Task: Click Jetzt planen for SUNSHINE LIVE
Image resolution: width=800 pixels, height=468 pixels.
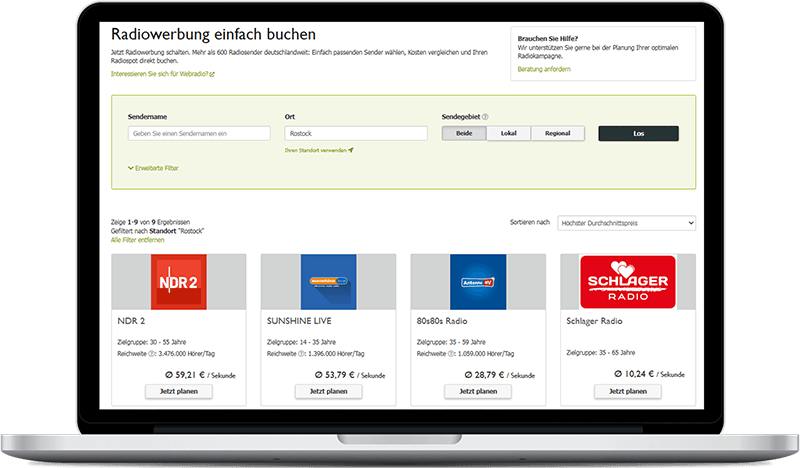Action: pos(329,391)
